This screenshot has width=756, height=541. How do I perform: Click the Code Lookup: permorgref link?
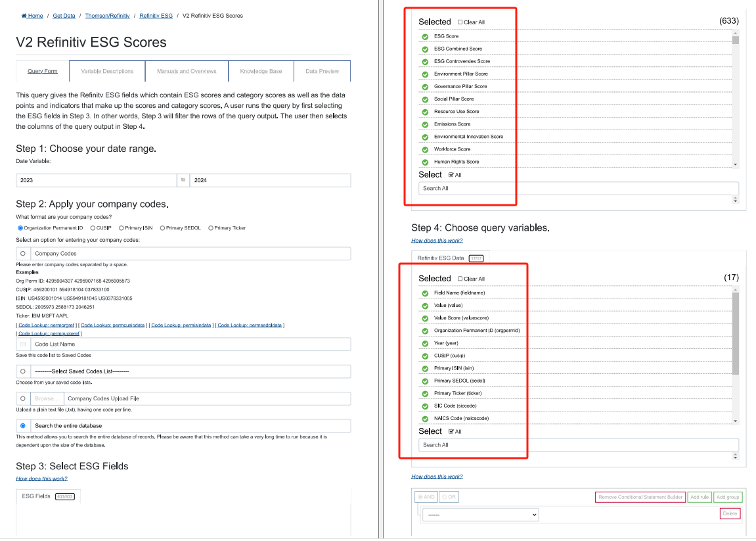tap(46, 325)
